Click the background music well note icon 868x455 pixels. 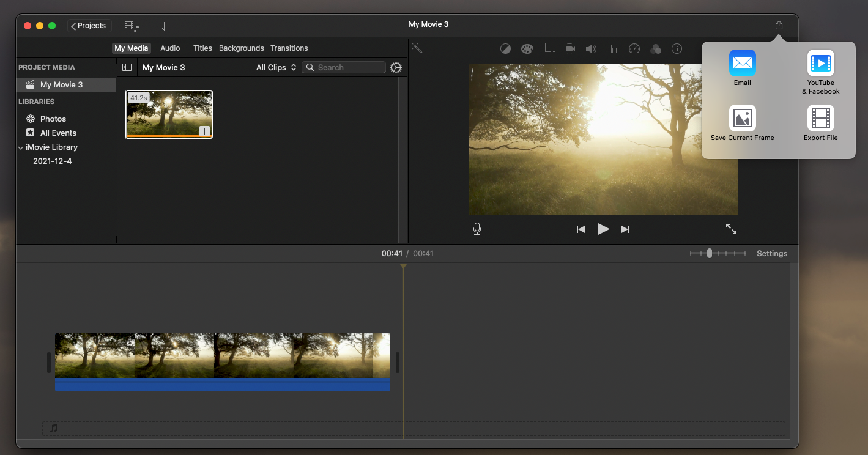pos(54,428)
